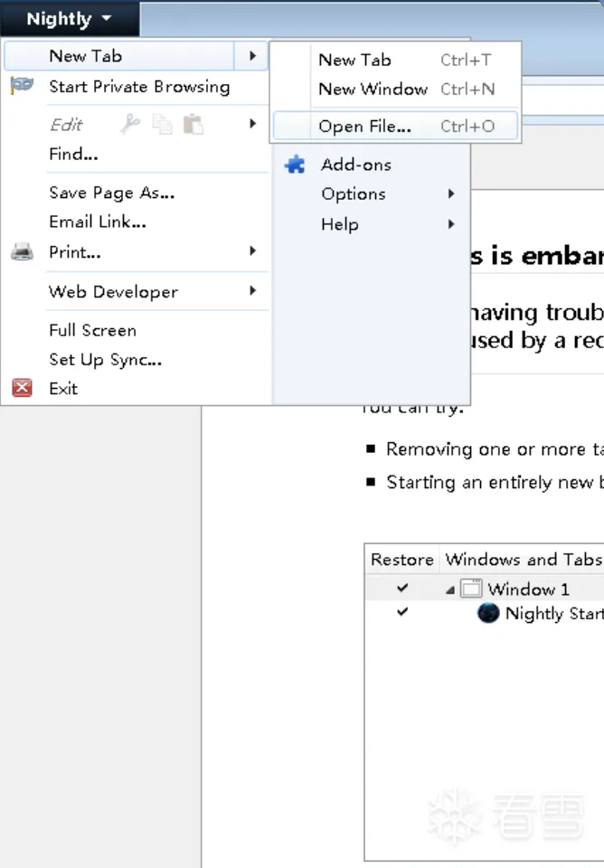Click the Nightly Start globe icon

(488, 613)
